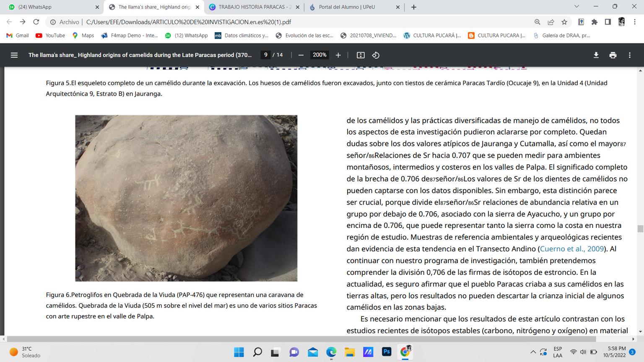Screen dimensions: 644x362
Task: Open F4map Demo bookmark
Action: click(130, 36)
